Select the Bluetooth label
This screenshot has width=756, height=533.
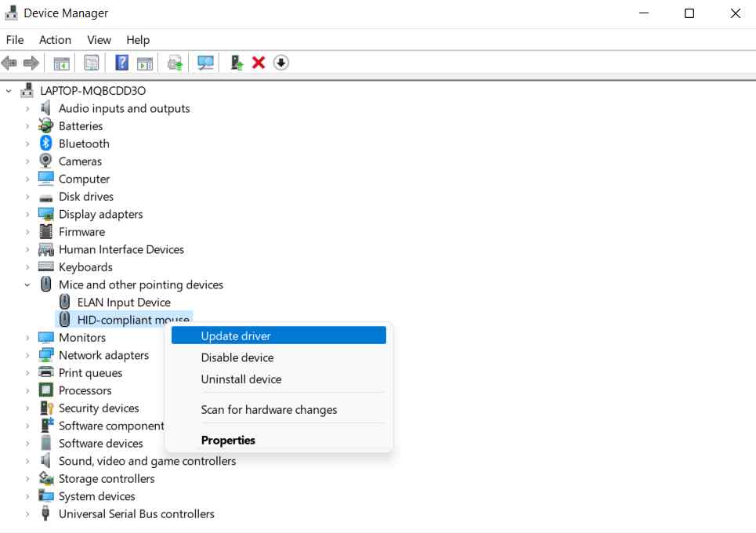(x=84, y=143)
